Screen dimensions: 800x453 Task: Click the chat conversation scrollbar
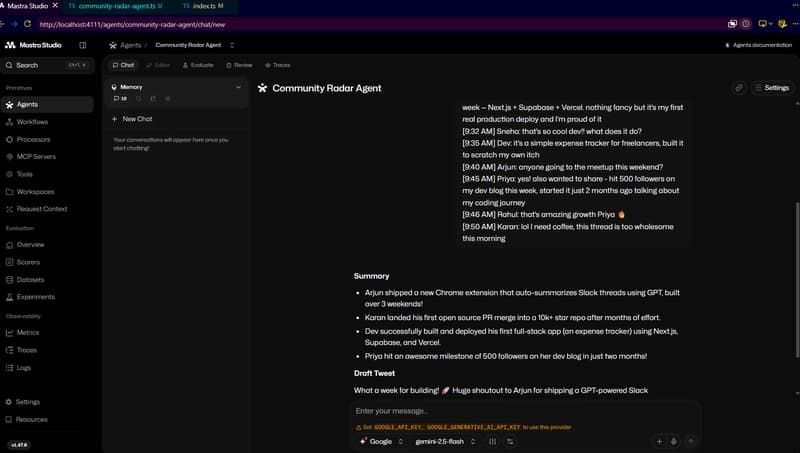point(797,280)
